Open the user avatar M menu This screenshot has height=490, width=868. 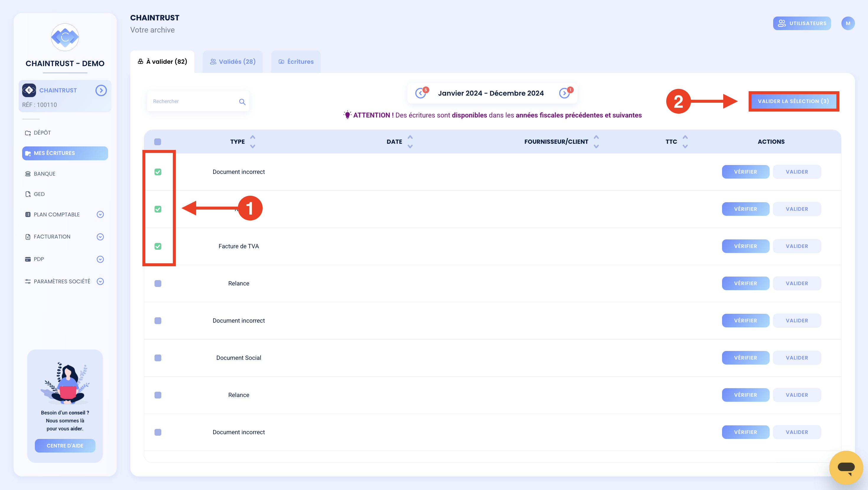point(848,23)
